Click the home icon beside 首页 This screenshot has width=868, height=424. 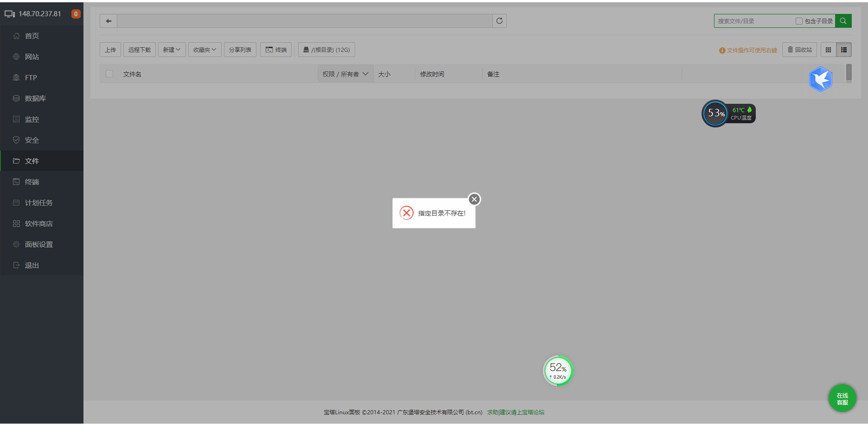click(x=16, y=36)
